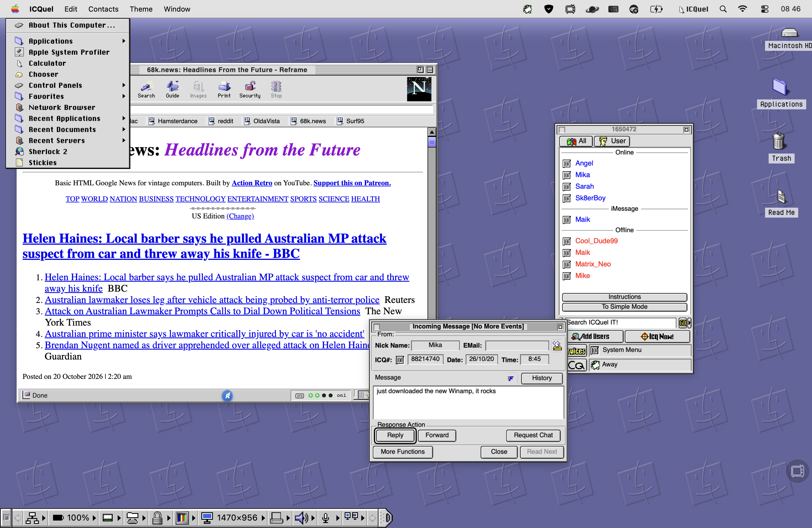Click the Images icon in the Netscape toolbar
Viewport: 812px width, 528px height.
[198, 90]
